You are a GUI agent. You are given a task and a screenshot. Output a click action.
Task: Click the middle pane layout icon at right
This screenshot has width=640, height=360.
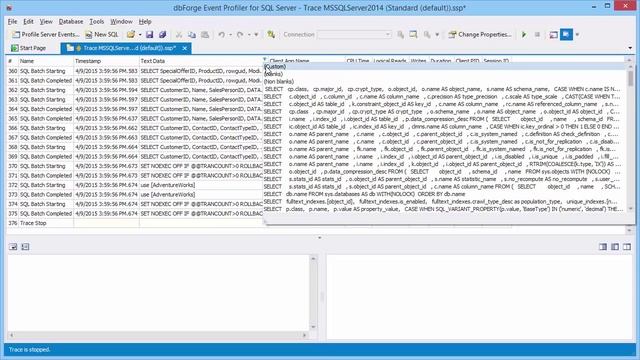pyautogui.click(x=615, y=247)
